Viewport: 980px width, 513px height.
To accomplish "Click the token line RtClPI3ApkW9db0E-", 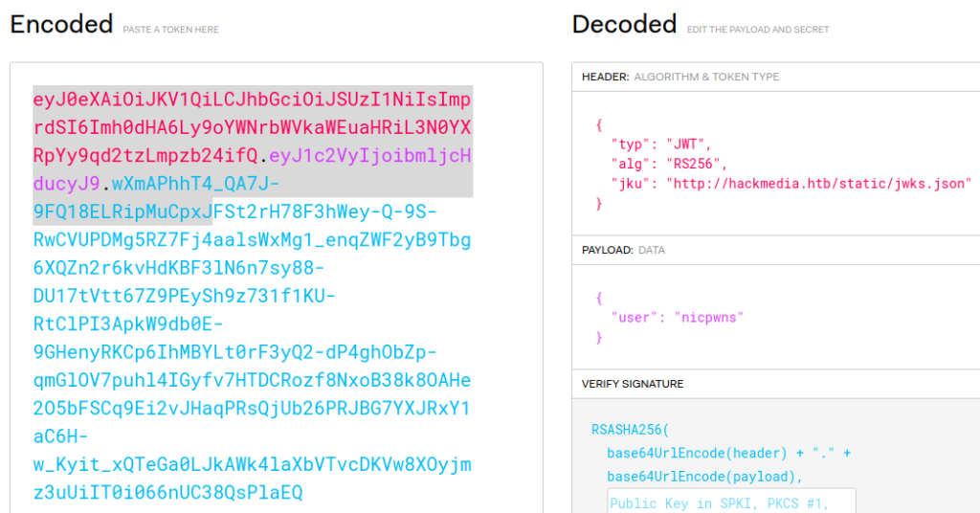I will (128, 323).
